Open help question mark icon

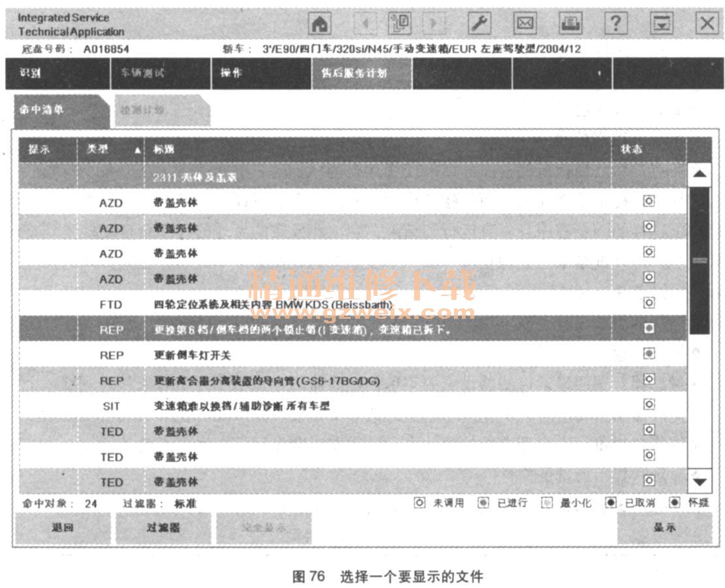click(615, 23)
